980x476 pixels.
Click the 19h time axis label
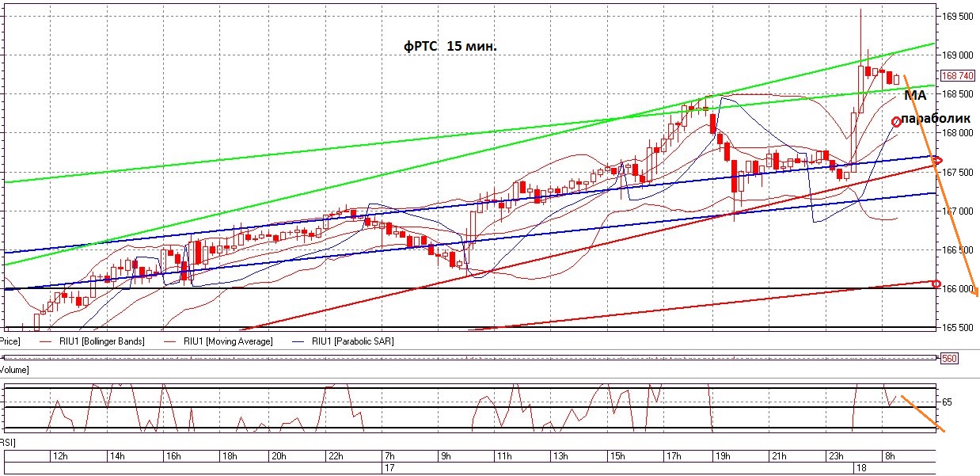(x=722, y=456)
